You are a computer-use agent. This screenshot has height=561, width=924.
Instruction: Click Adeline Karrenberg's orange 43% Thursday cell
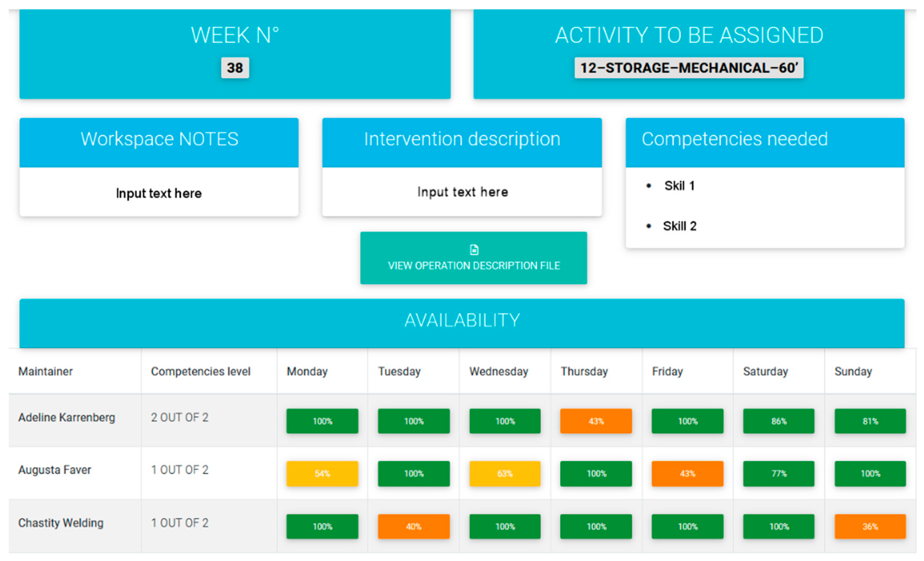tap(595, 421)
